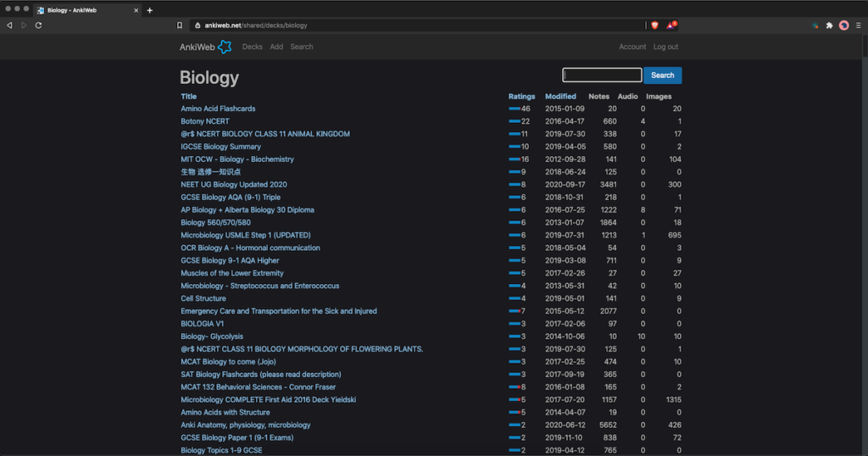Sort by Modified column header
Screen dimensions: 868x456
[x=560, y=97]
